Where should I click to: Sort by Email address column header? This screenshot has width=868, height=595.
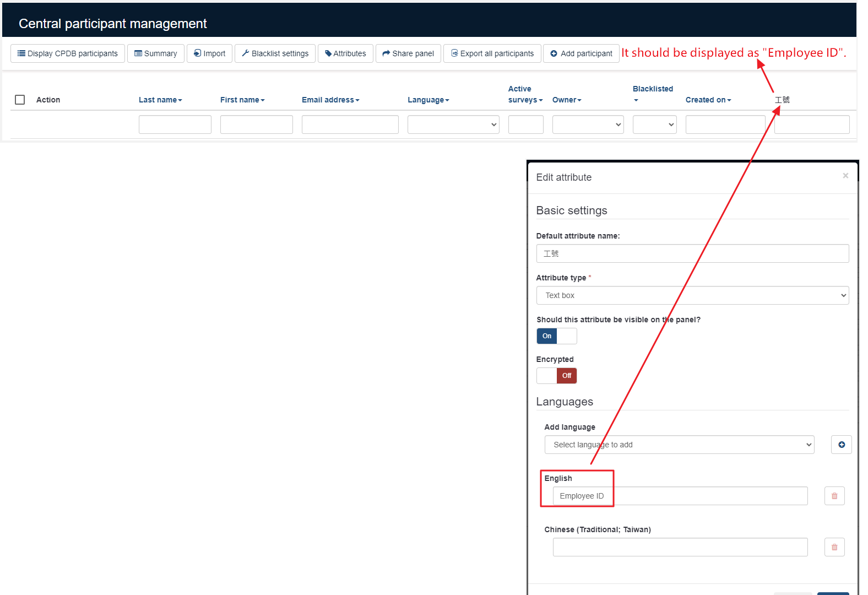click(330, 100)
